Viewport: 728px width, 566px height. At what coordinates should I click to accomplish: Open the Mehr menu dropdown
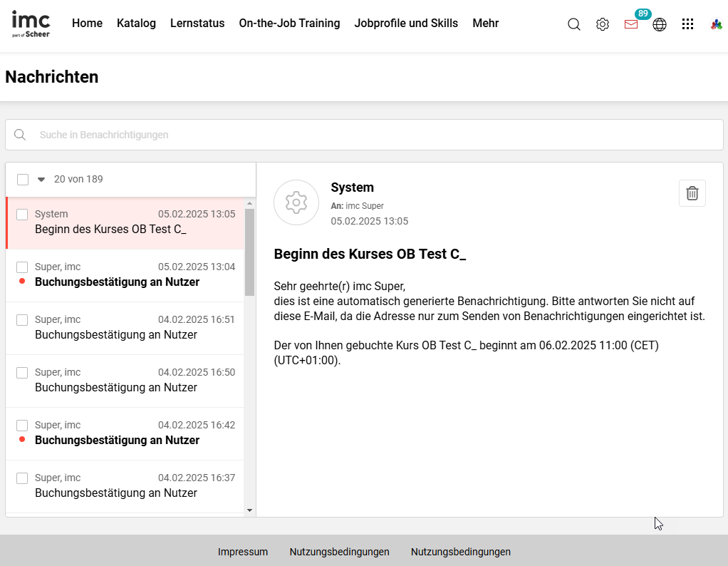486,23
